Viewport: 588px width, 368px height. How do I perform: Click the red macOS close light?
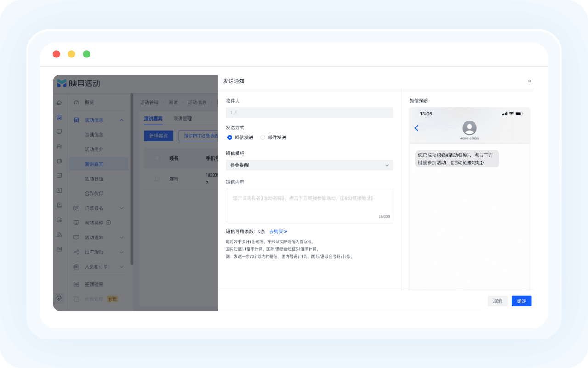coord(57,54)
